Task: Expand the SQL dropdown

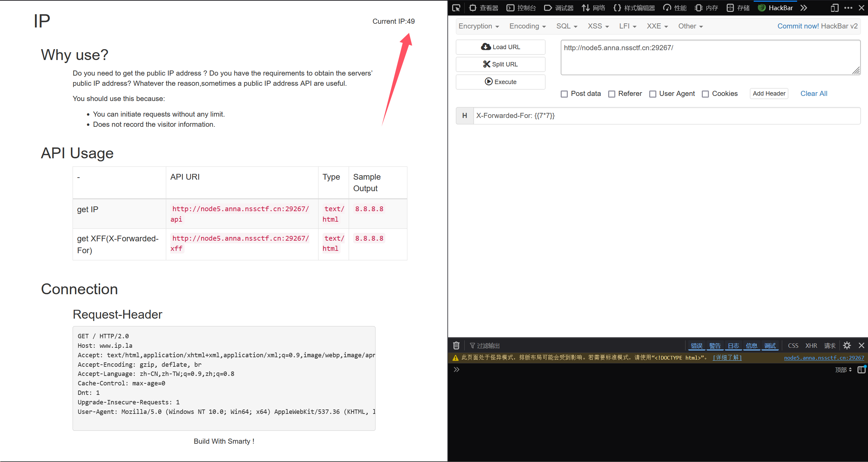Action: (x=566, y=26)
